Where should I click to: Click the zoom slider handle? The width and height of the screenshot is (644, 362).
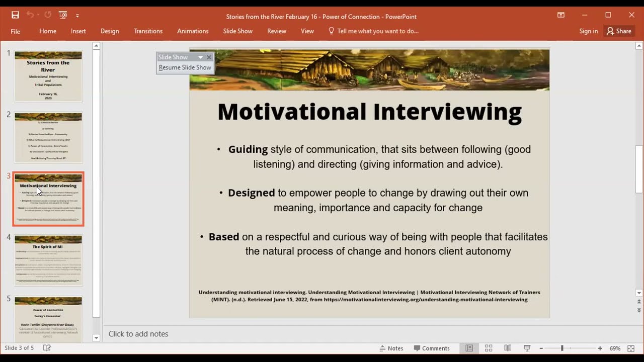562,348
